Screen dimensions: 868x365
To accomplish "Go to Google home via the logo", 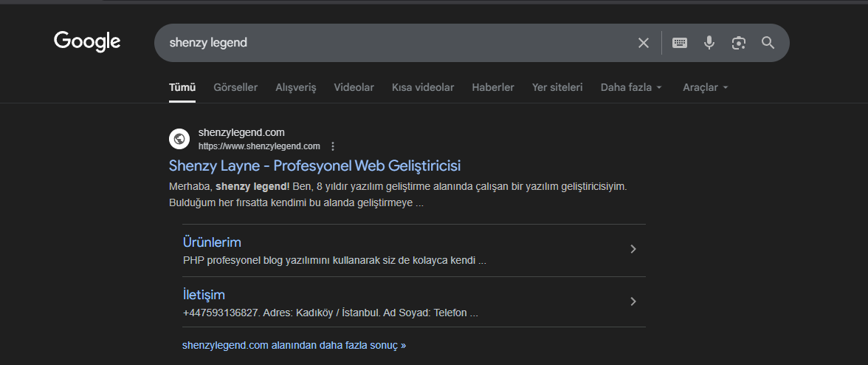I will click(87, 42).
